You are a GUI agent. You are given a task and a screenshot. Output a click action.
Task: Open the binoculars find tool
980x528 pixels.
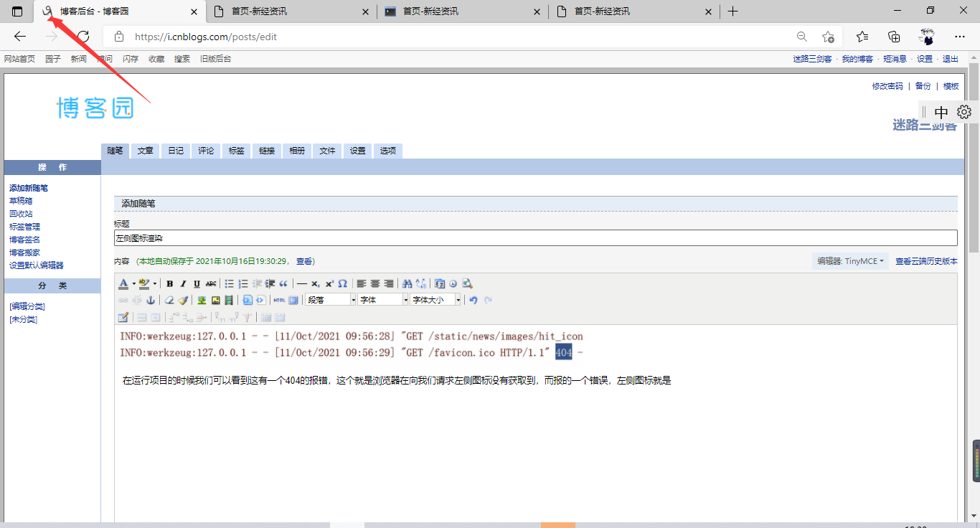tap(407, 283)
